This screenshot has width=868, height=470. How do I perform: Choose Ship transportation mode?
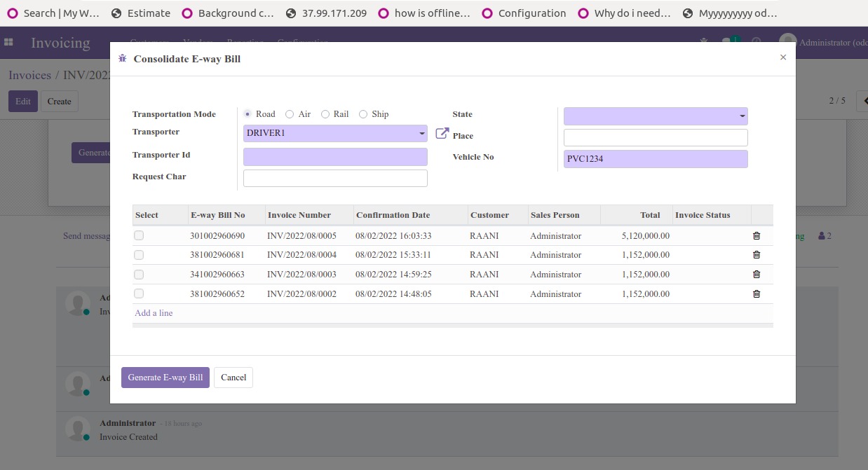pos(363,114)
